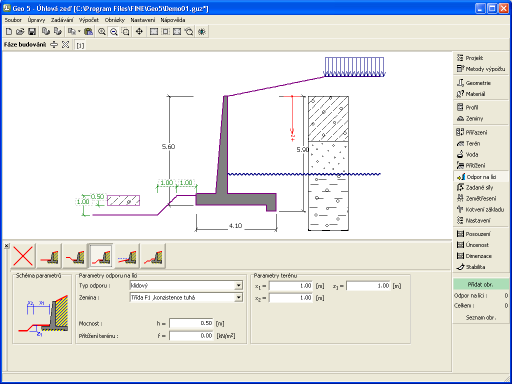Open Metody výpočtu mode
The width and height of the screenshot is (512, 384).
(x=480, y=69)
